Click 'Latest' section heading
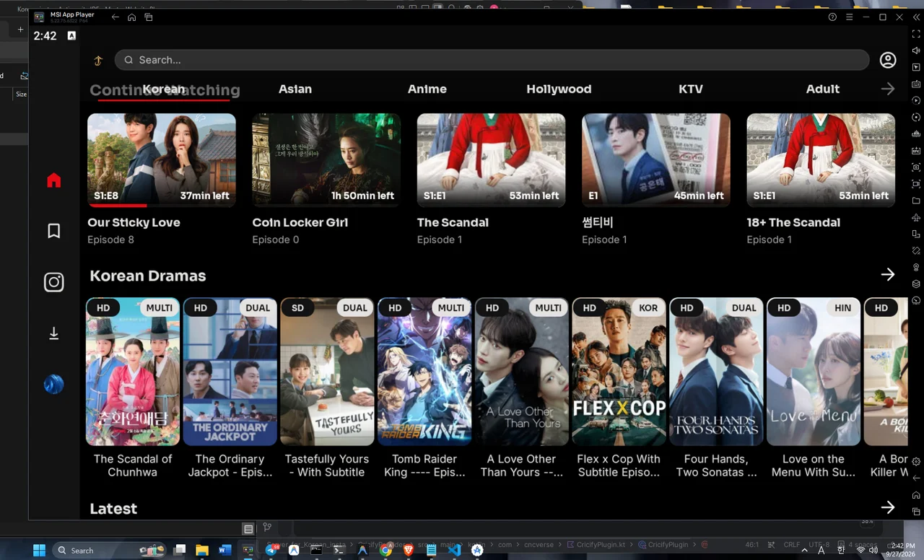Image resolution: width=924 pixels, height=560 pixels. 113,509
